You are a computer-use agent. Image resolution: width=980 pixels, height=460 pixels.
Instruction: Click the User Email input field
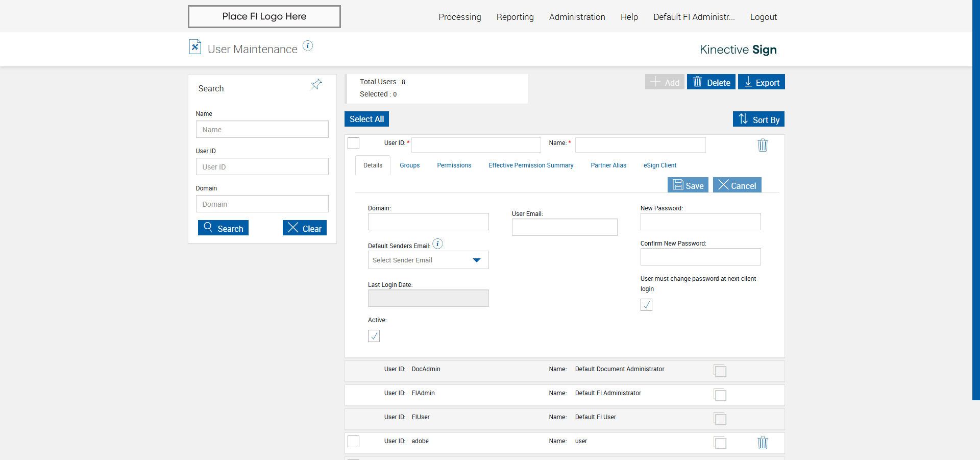(x=565, y=227)
